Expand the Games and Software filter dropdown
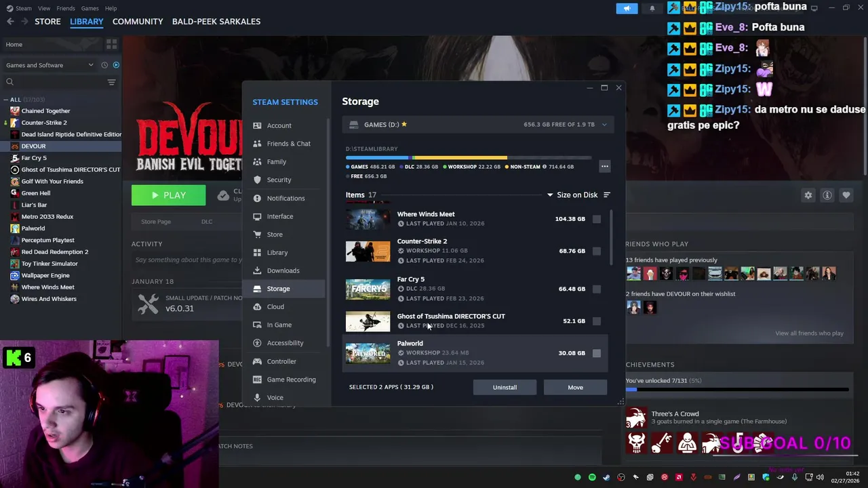 coord(91,65)
